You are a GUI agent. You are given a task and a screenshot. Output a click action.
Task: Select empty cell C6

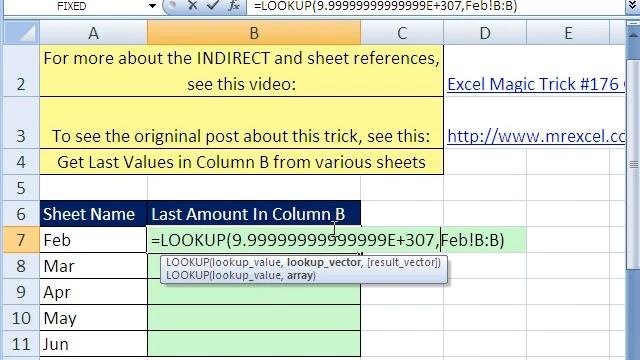(402, 213)
